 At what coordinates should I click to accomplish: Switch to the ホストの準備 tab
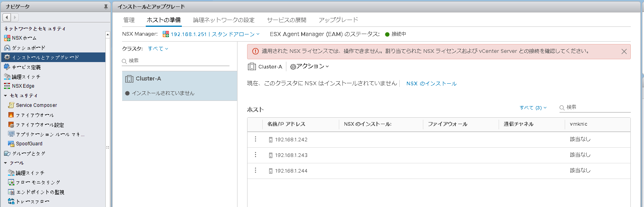coord(163,20)
